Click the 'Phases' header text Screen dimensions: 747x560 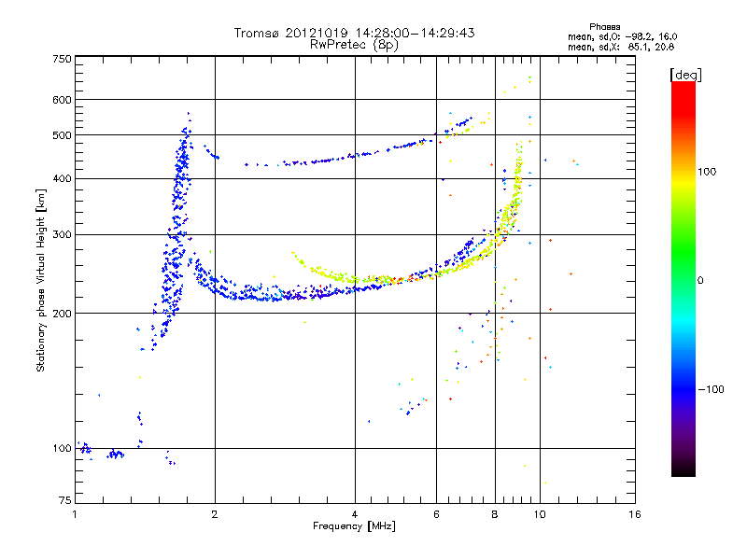(x=604, y=27)
